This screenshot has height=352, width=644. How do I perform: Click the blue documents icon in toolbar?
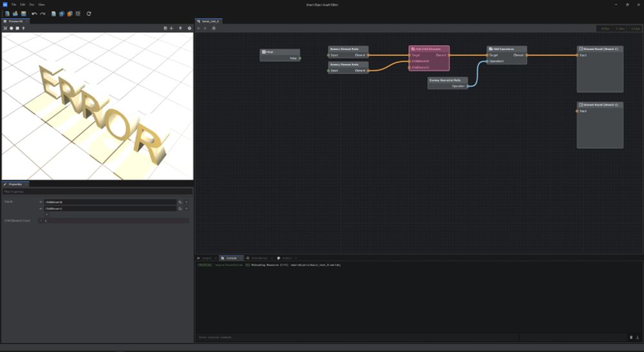coord(62,14)
